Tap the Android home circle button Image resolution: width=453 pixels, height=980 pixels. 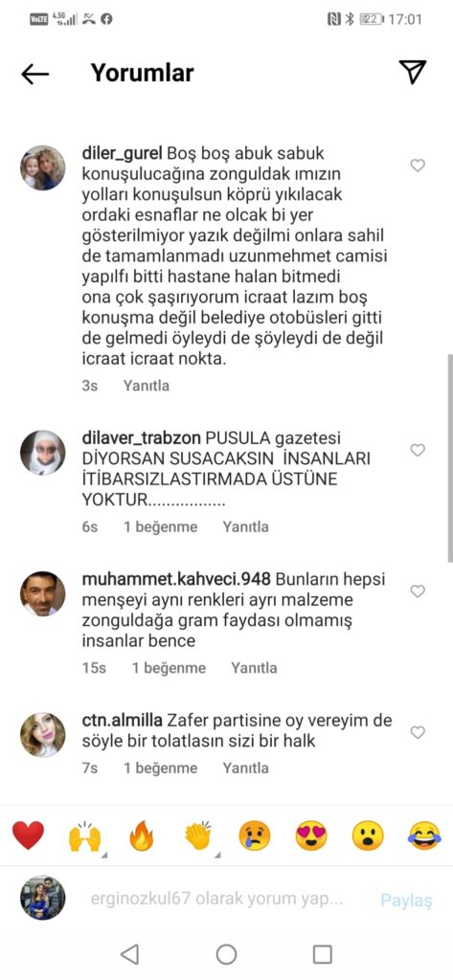point(226,954)
